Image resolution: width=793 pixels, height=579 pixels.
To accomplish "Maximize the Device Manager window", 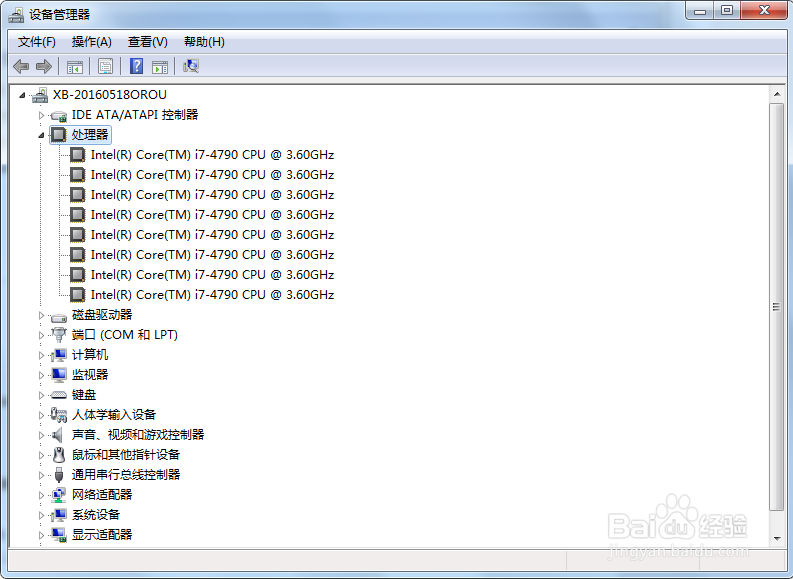I will point(727,11).
